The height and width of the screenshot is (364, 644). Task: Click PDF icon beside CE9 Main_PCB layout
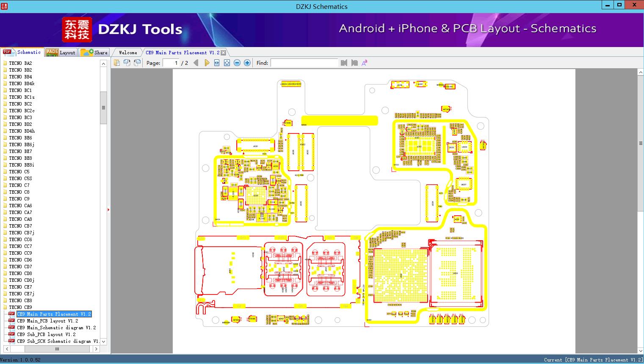(x=11, y=321)
